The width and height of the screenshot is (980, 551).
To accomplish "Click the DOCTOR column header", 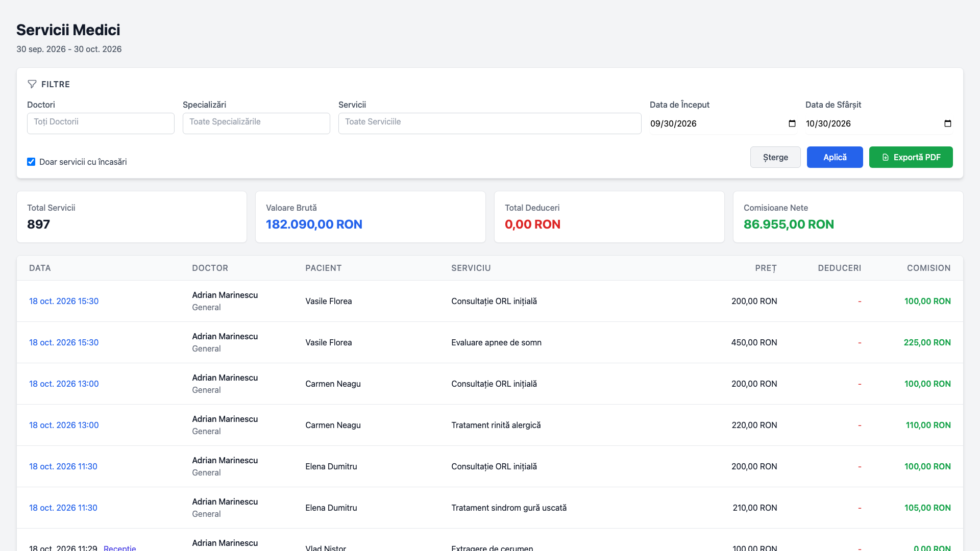I will tap(210, 268).
